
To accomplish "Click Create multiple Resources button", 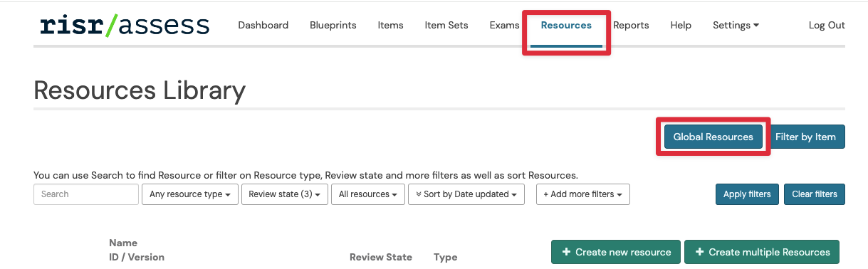I will pos(762,252).
